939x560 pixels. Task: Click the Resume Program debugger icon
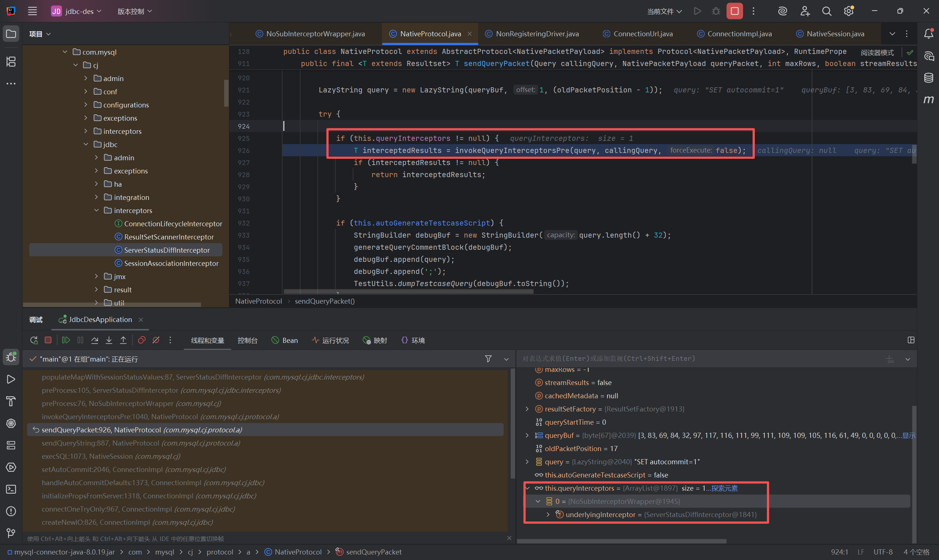(66, 340)
